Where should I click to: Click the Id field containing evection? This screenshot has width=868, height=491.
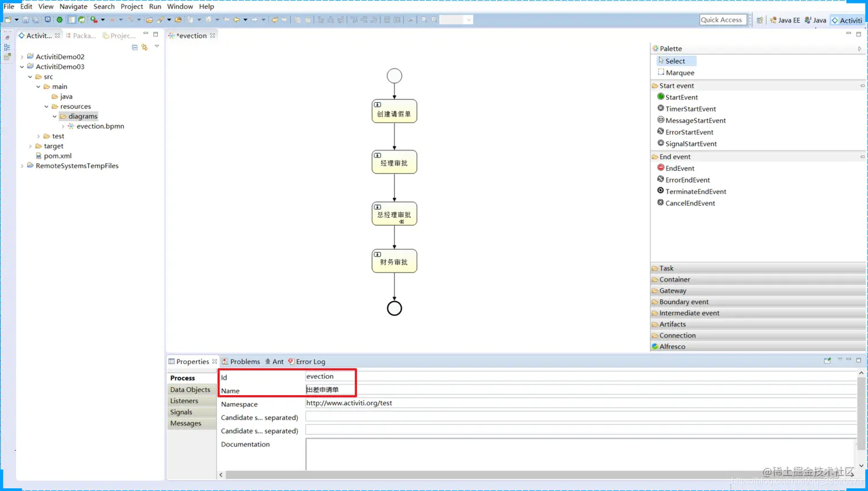581,376
